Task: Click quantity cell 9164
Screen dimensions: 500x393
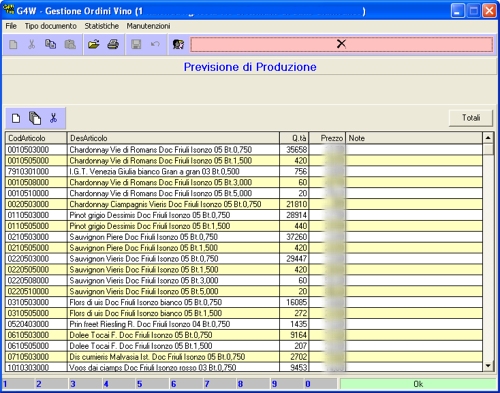Action: pos(294,335)
